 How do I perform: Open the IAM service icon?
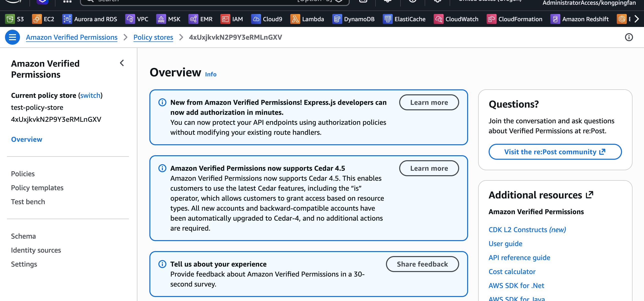[x=225, y=19]
